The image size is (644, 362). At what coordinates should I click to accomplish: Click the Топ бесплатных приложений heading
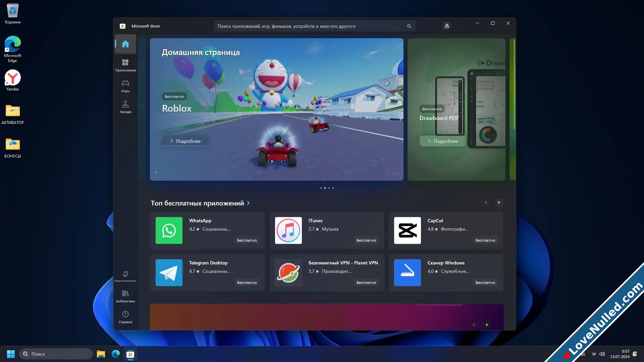(x=197, y=203)
